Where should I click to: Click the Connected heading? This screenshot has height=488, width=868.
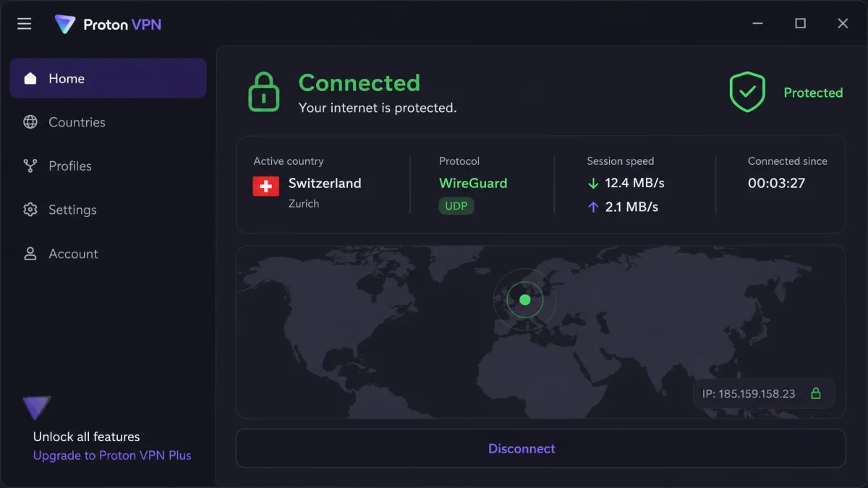point(359,83)
